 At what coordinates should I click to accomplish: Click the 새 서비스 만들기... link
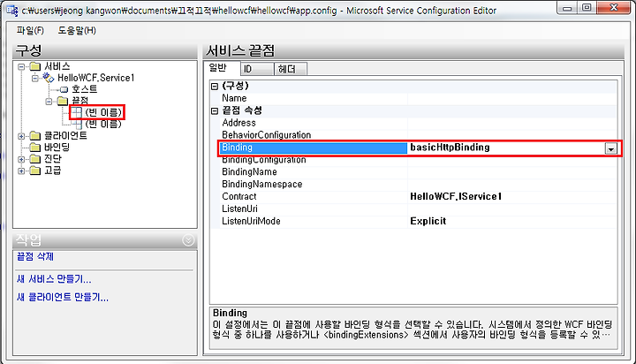click(54, 279)
